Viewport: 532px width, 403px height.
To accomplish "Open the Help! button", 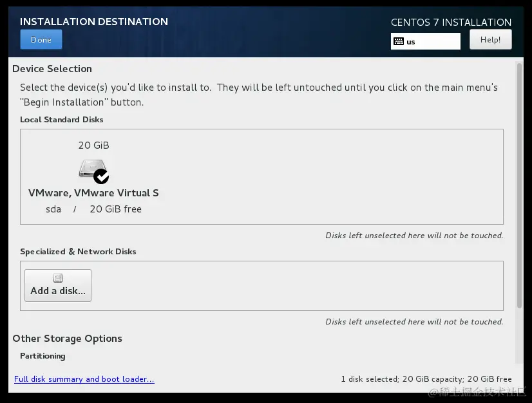I will point(490,39).
